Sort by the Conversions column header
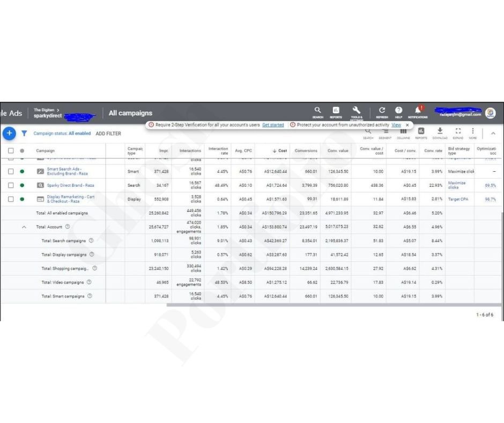This screenshot has height=423, width=504. click(x=306, y=151)
